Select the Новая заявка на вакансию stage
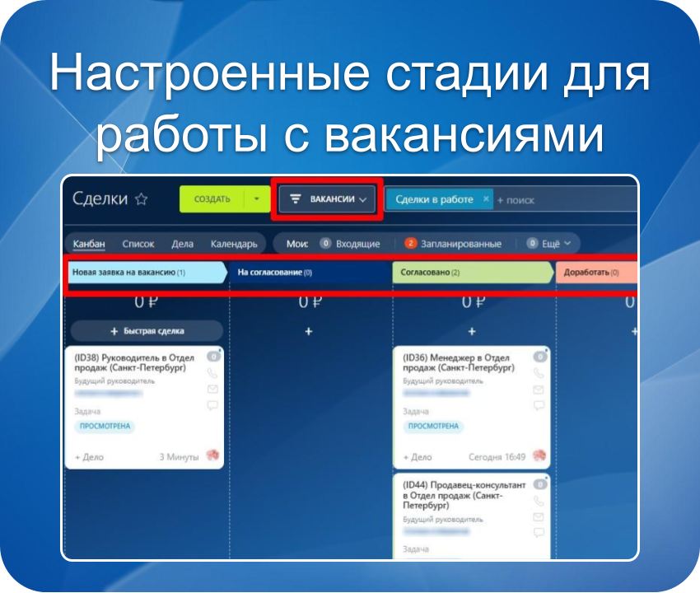Screen dimensions: 700x593 [147, 273]
